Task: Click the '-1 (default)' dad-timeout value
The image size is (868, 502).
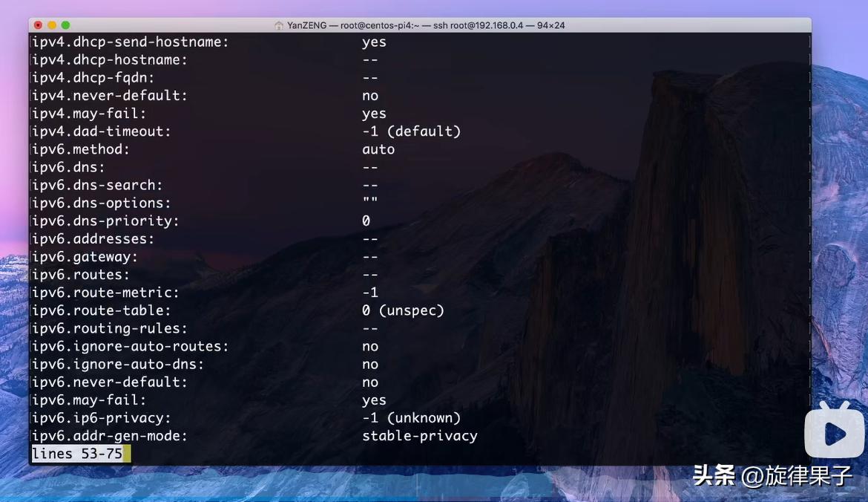Action: point(411,131)
